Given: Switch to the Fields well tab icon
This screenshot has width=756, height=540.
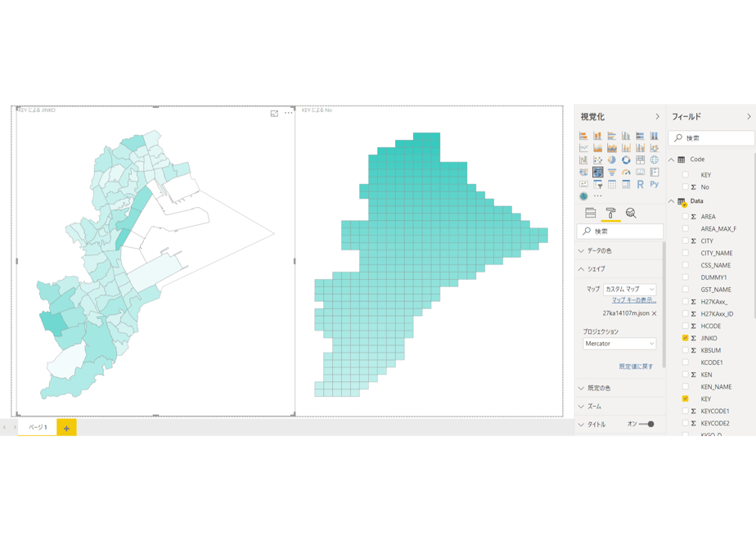Looking at the screenshot, I should coord(590,213).
